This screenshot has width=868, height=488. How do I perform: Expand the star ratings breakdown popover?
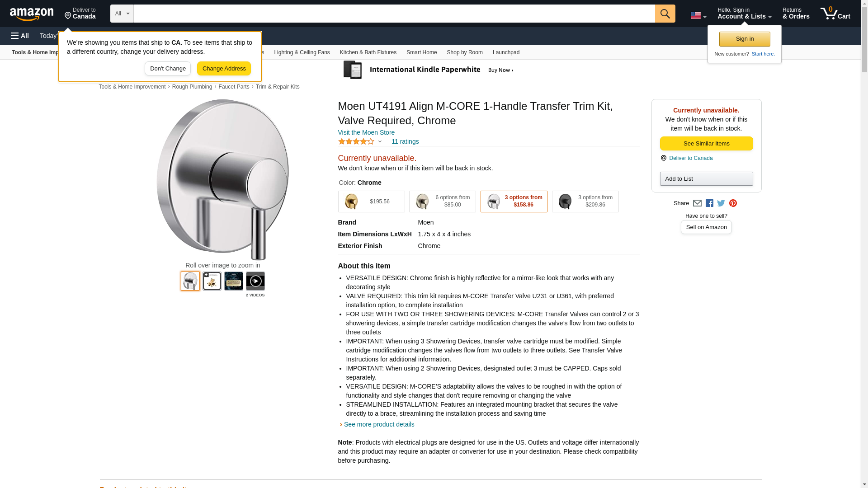pyautogui.click(x=380, y=141)
